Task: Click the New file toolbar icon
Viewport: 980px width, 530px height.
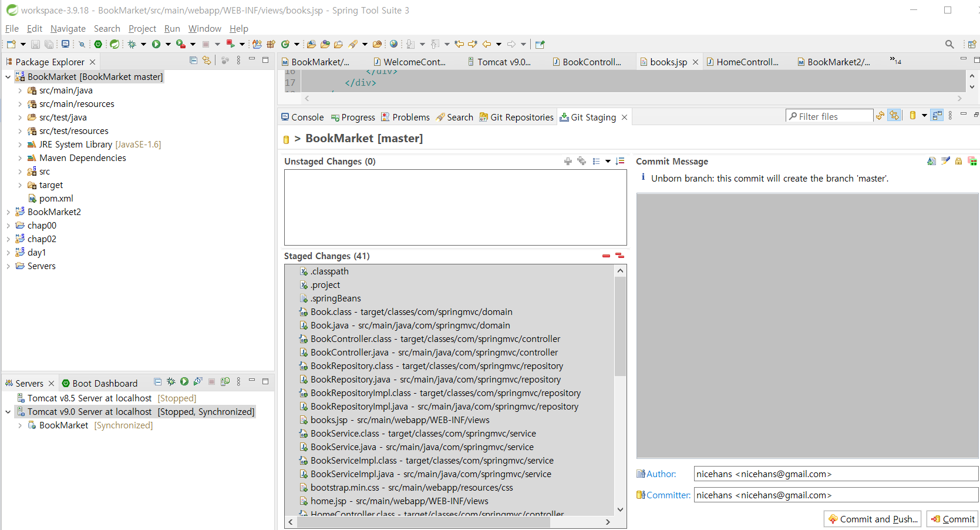Action: point(11,44)
